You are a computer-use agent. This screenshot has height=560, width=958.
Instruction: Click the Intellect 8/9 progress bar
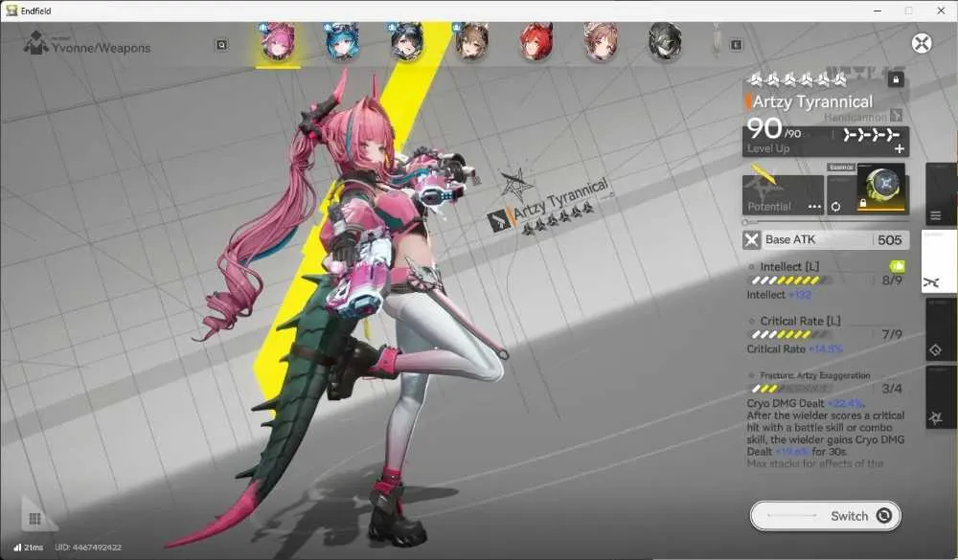[x=789, y=280]
